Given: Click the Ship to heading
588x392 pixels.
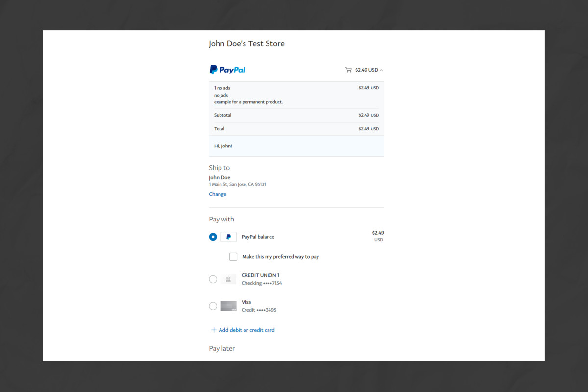Looking at the screenshot, I should pos(219,168).
